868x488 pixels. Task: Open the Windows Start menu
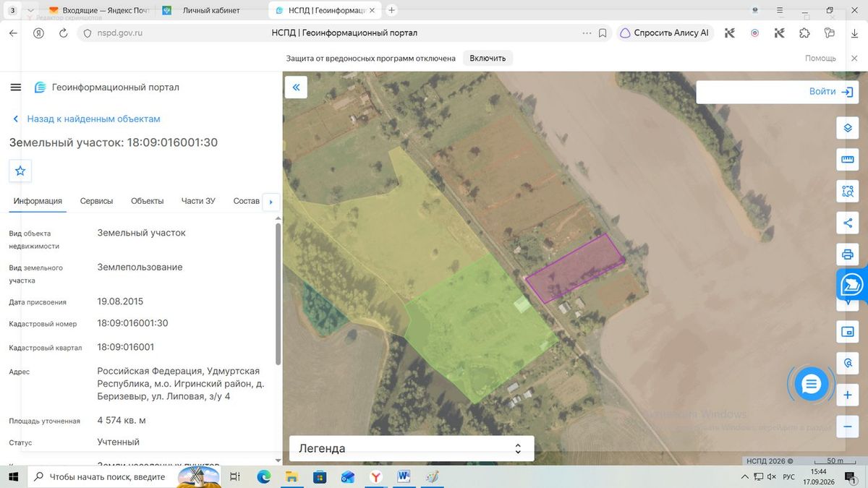pyautogui.click(x=13, y=477)
